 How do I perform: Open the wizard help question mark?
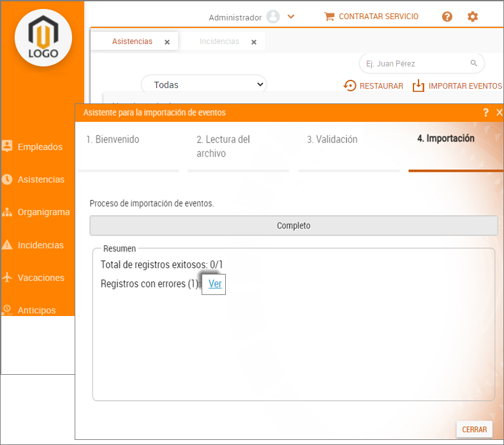[486, 112]
